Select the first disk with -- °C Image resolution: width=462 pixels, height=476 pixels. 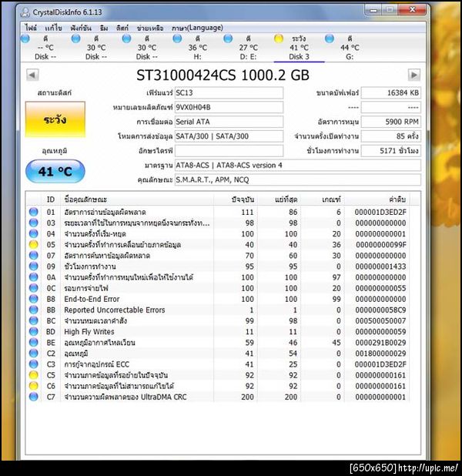tap(45, 48)
